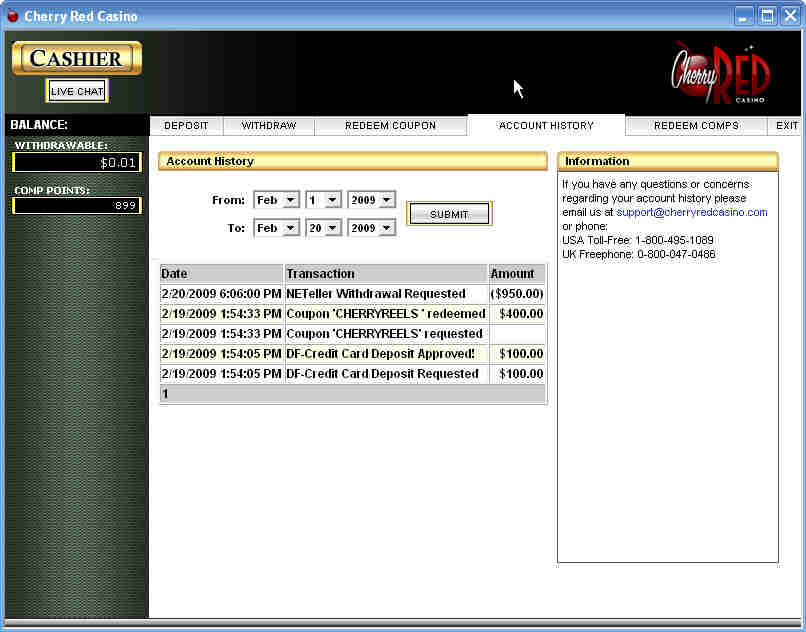Open the Redeem Comps tab

696,125
